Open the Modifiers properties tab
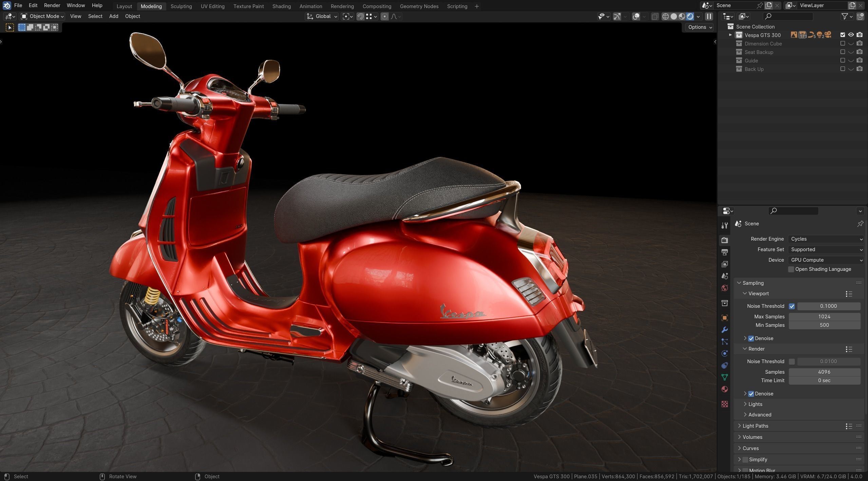The width and height of the screenshot is (868, 481). pyautogui.click(x=724, y=330)
